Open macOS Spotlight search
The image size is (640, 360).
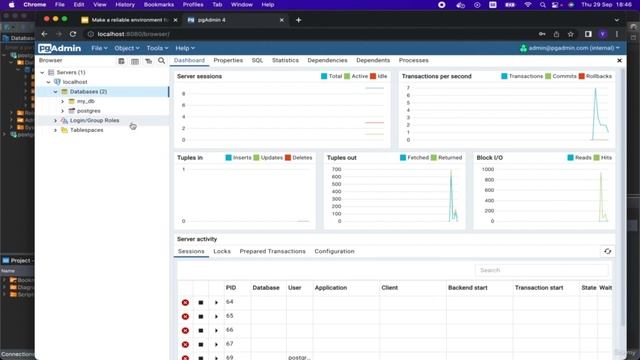[x=542, y=5]
